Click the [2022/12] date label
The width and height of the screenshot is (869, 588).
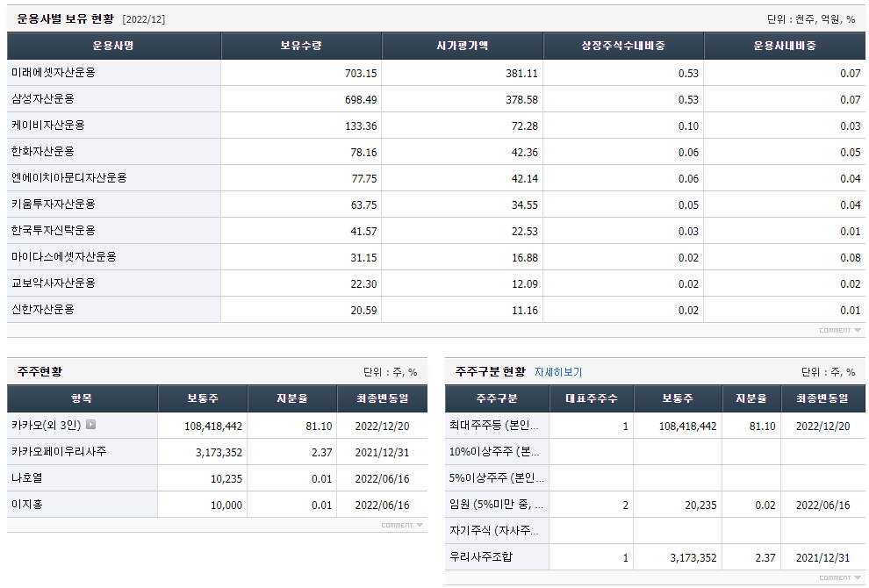[x=144, y=19]
